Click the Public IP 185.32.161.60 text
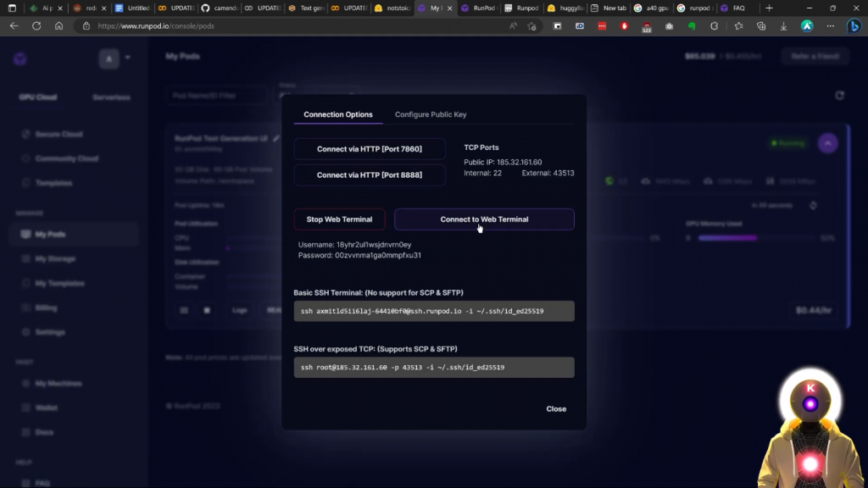This screenshot has width=868, height=488. pos(503,162)
